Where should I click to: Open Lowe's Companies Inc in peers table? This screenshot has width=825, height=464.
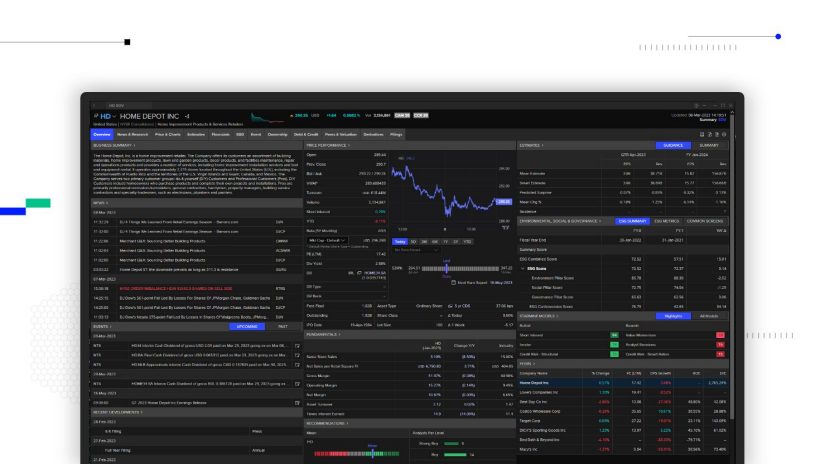point(539,392)
